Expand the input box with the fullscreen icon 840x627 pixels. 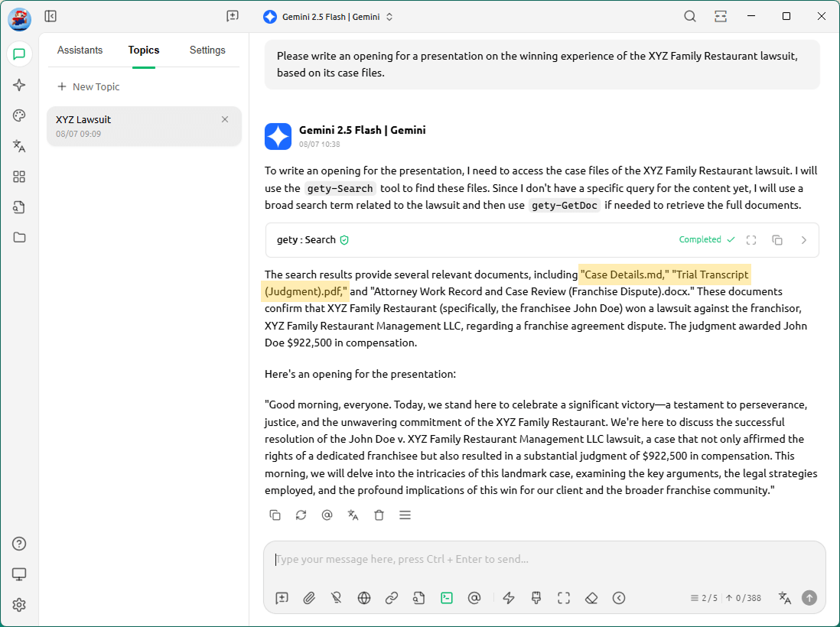point(564,598)
